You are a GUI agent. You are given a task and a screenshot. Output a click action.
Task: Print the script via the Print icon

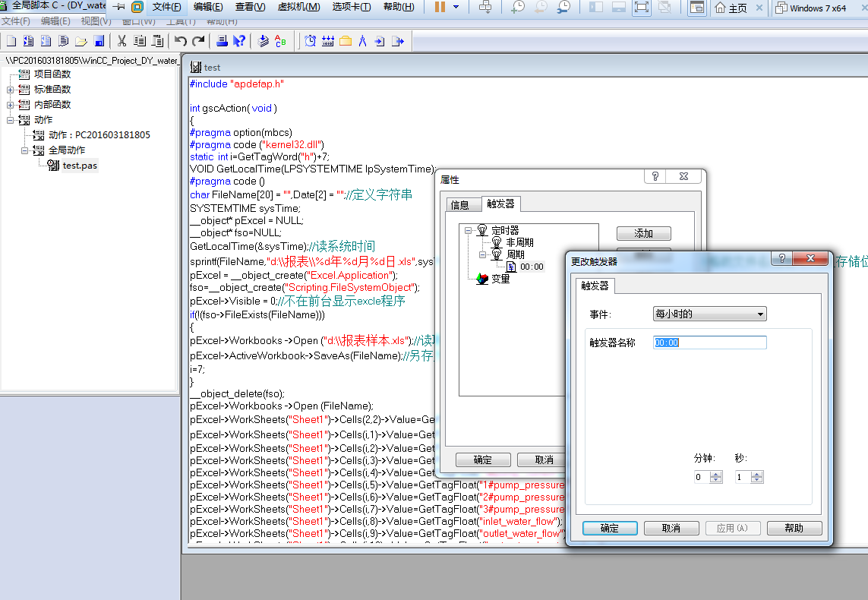[x=223, y=40]
